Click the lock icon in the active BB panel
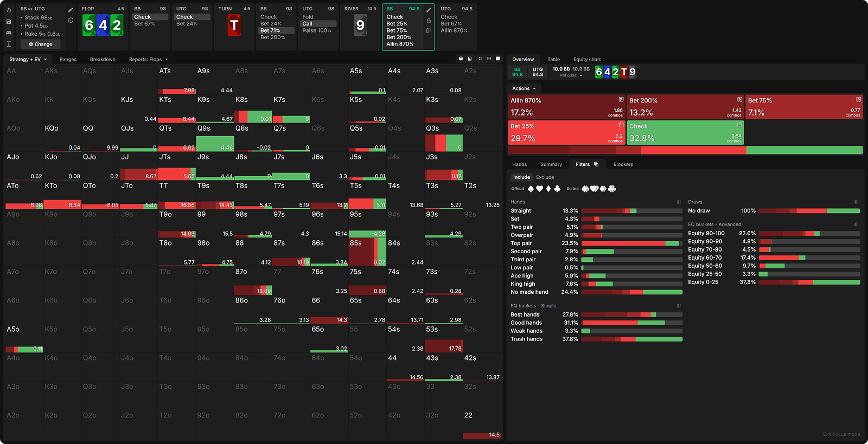This screenshot has width=868, height=444. (x=429, y=21)
